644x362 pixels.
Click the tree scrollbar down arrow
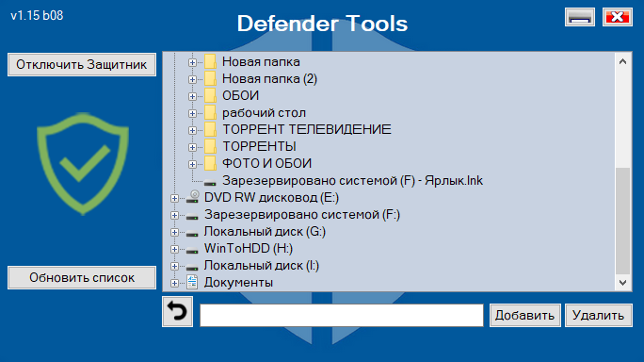(623, 283)
